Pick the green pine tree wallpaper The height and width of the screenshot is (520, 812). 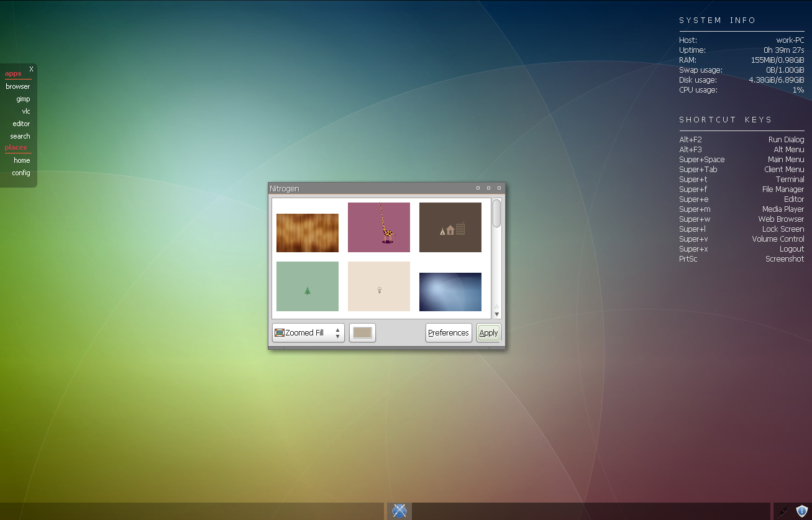(x=308, y=286)
